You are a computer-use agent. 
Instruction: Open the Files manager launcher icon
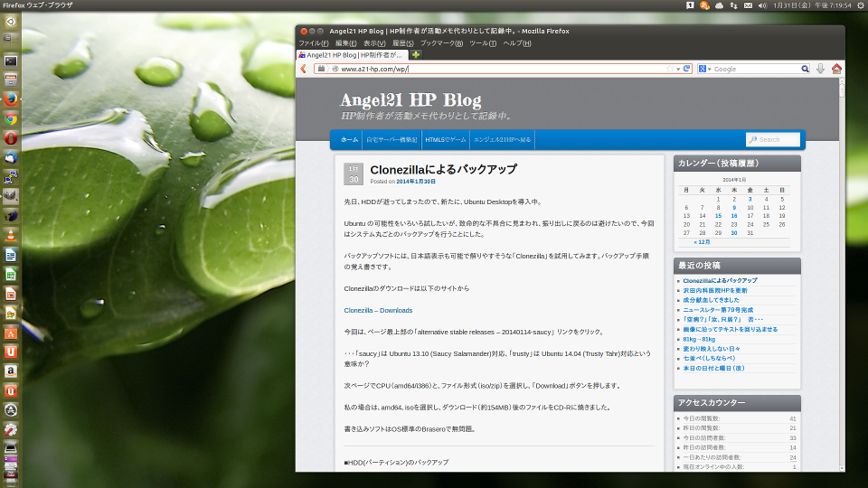11,80
